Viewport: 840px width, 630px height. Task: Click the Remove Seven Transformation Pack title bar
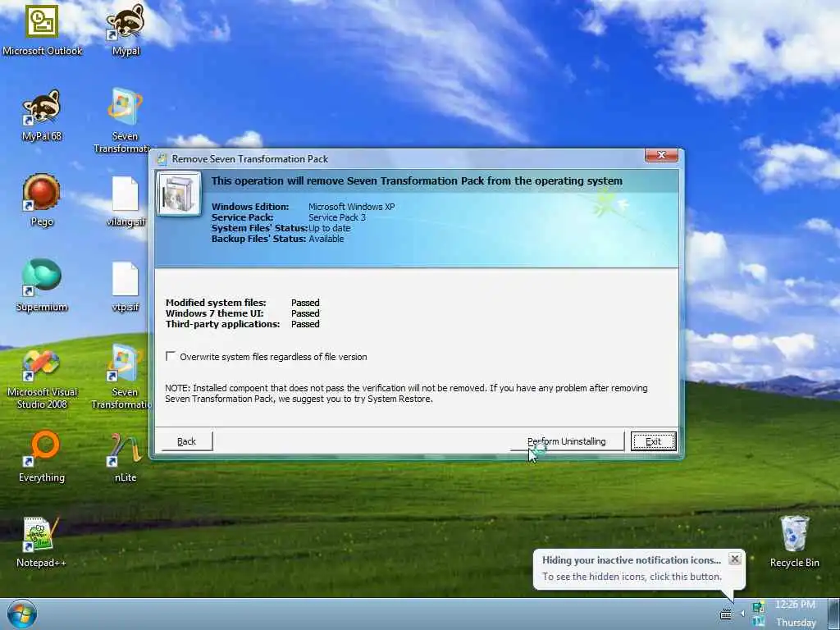point(396,158)
